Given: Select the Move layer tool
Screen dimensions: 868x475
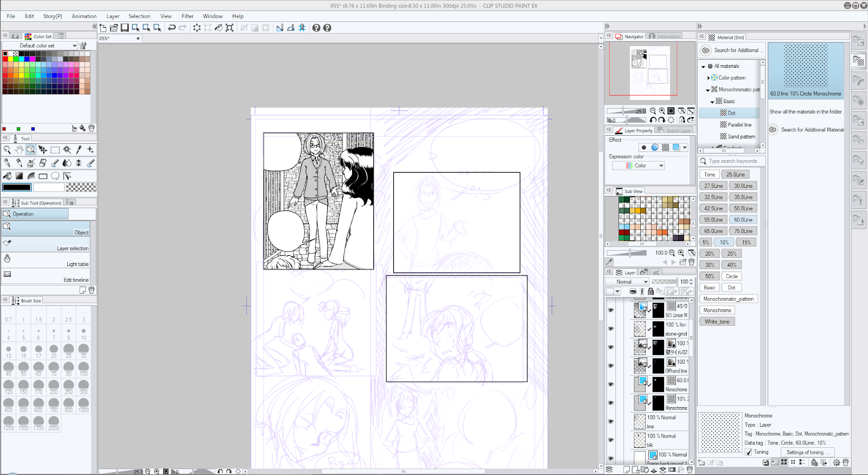Looking at the screenshot, I should [x=43, y=150].
